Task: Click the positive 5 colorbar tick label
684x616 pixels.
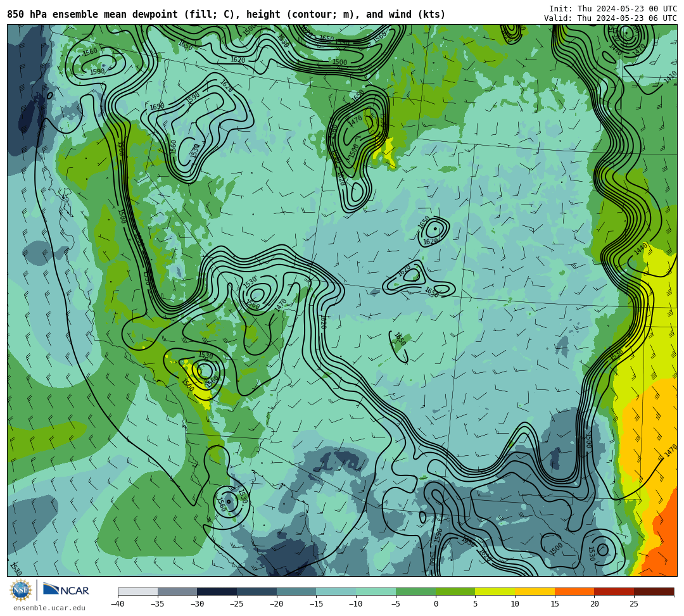Action: pos(476,604)
